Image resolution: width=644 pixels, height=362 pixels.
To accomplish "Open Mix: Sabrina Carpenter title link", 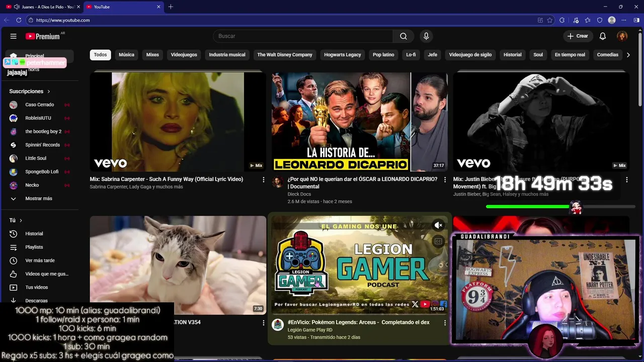I will pos(167,179).
